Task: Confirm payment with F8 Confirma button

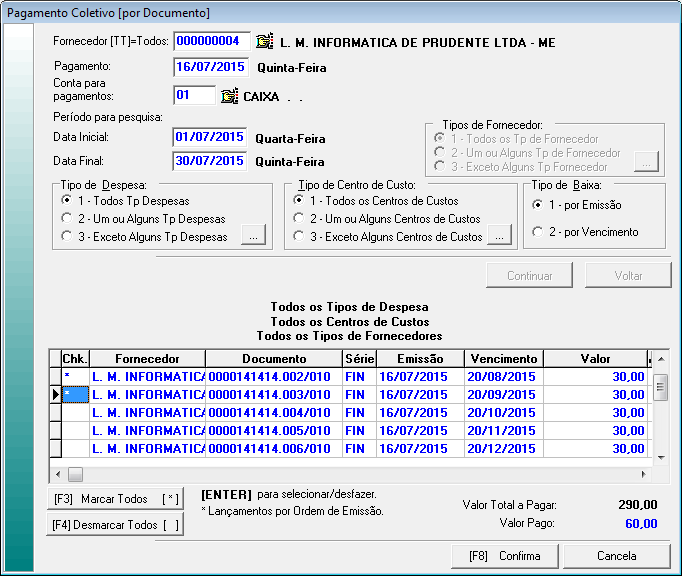Action: 504,556
